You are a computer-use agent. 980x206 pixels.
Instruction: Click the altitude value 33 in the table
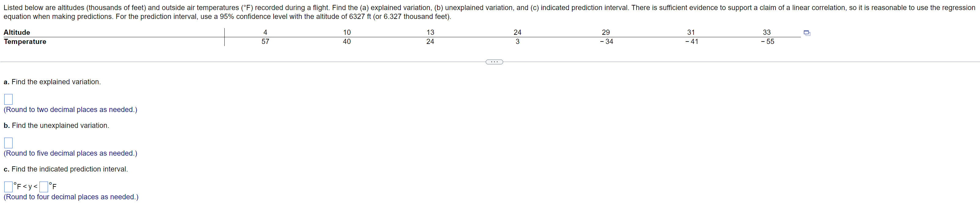point(767,32)
